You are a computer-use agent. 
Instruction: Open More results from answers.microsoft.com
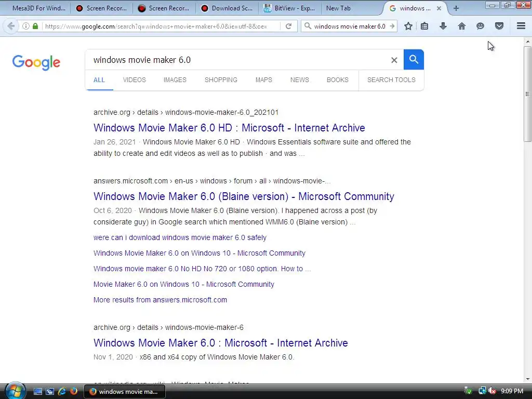(160, 300)
